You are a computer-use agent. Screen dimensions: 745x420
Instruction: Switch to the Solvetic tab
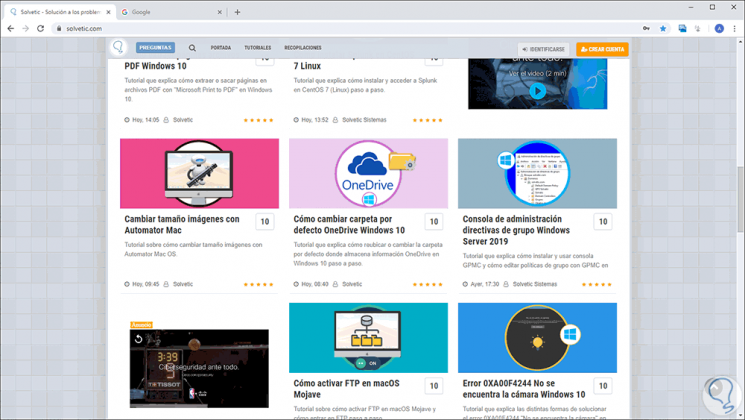point(59,12)
